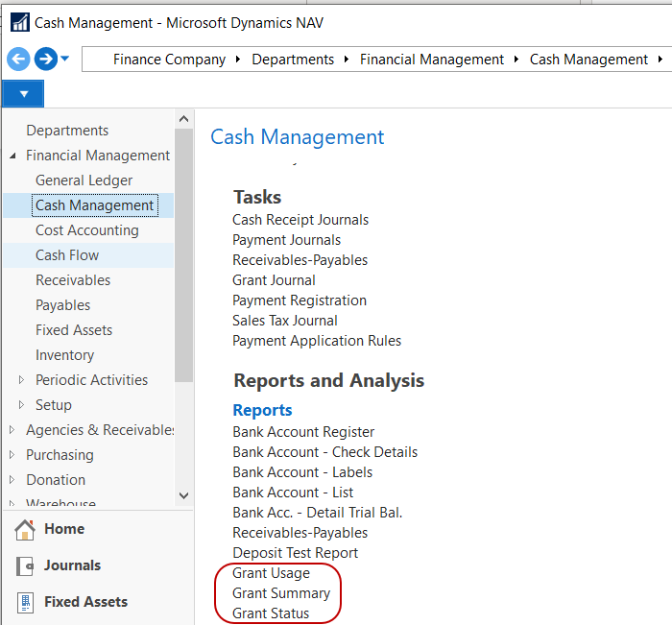Screen dimensions: 672x625
Task: Collapse the Financial Management tree node
Action: click(x=13, y=156)
